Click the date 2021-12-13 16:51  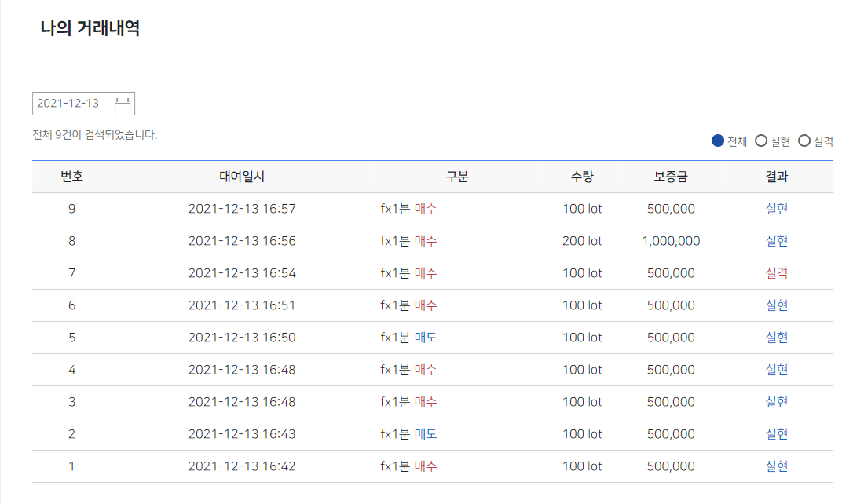tap(242, 305)
